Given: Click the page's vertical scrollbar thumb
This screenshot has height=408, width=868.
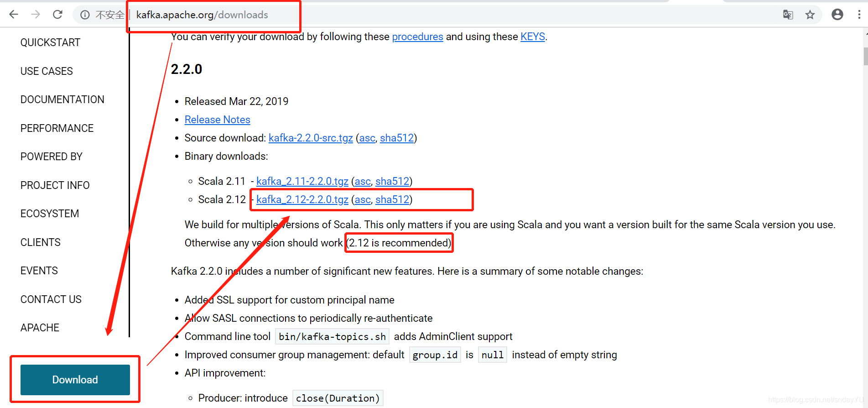Looking at the screenshot, I should point(865,56).
